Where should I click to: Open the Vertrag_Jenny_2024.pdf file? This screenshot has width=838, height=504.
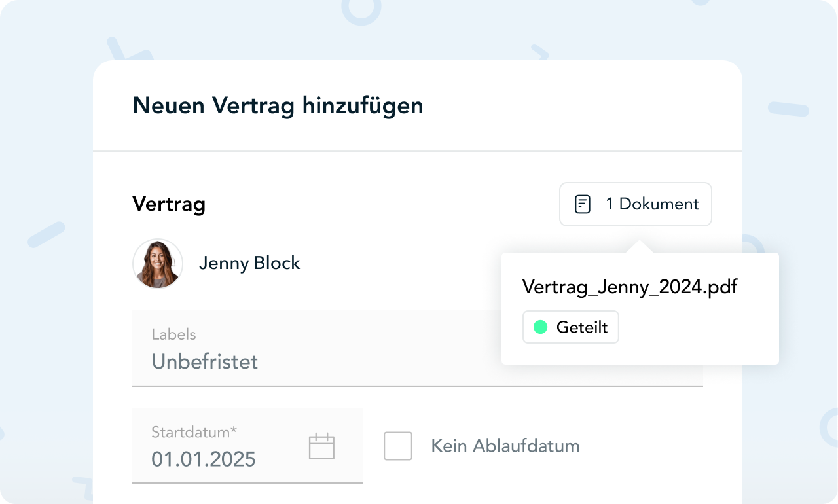coord(629,287)
